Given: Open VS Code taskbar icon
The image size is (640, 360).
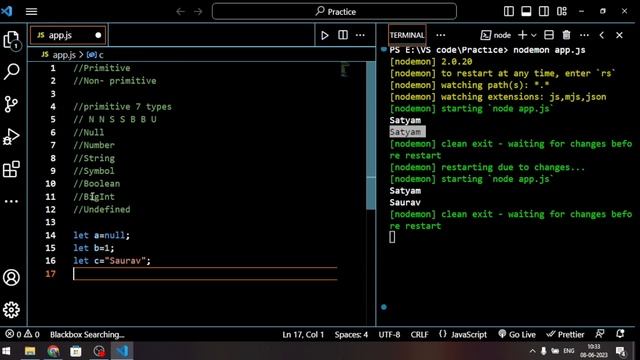Looking at the screenshot, I should pyautogui.click(x=122, y=351).
